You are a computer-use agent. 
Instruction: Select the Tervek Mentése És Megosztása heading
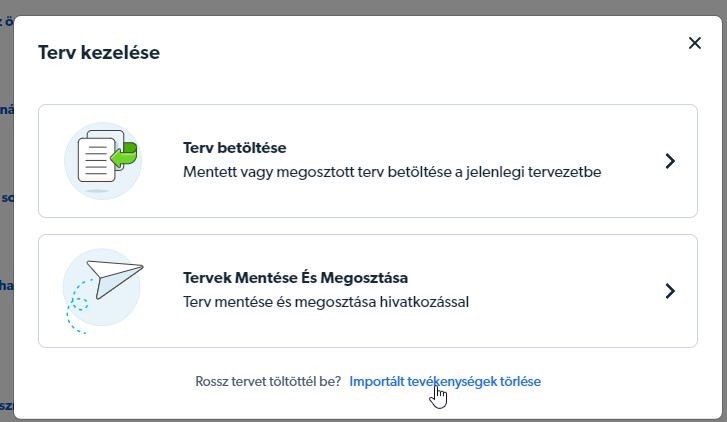click(295, 277)
